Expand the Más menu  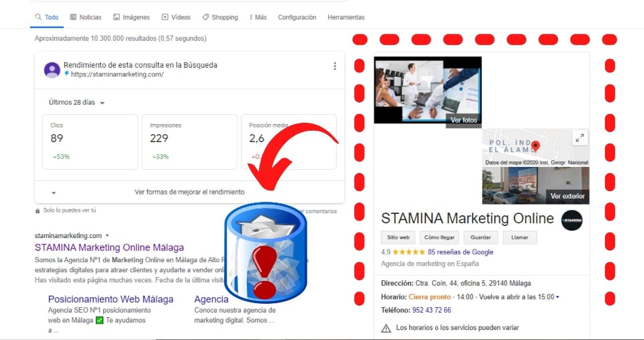tap(258, 17)
